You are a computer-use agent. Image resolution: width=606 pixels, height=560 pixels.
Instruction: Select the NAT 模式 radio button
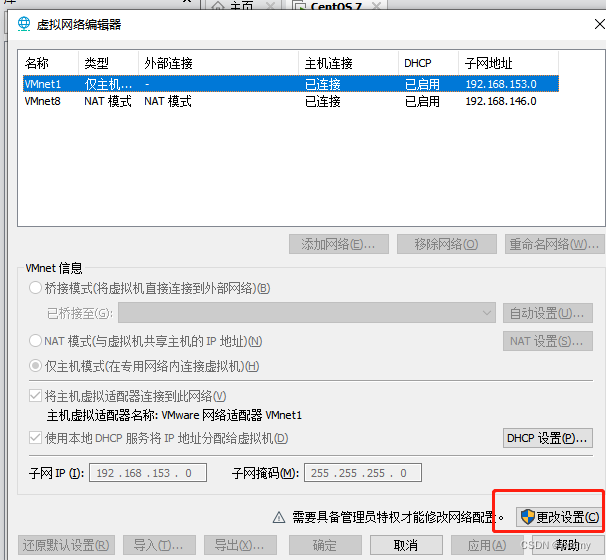tap(36, 341)
